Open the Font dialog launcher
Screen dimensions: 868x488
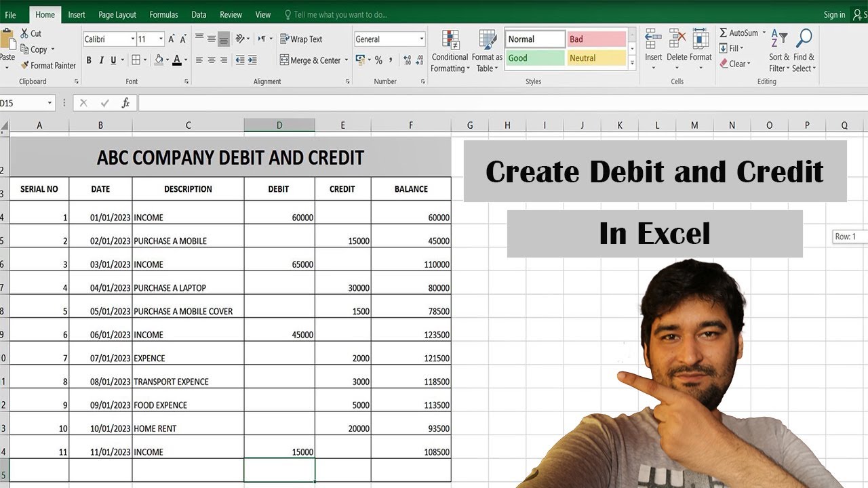point(186,81)
